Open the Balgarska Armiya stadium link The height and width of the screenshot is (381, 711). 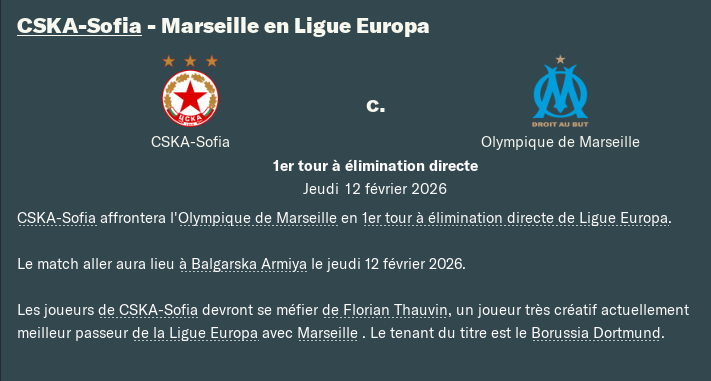[243, 264]
